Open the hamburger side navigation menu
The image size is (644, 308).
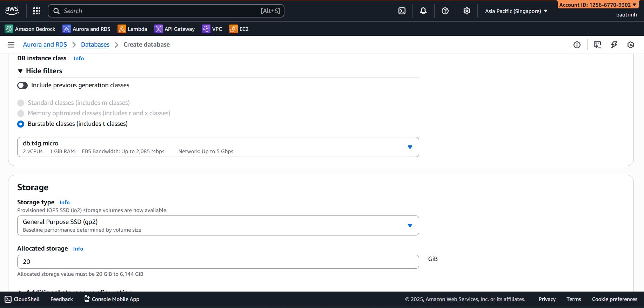pos(11,45)
